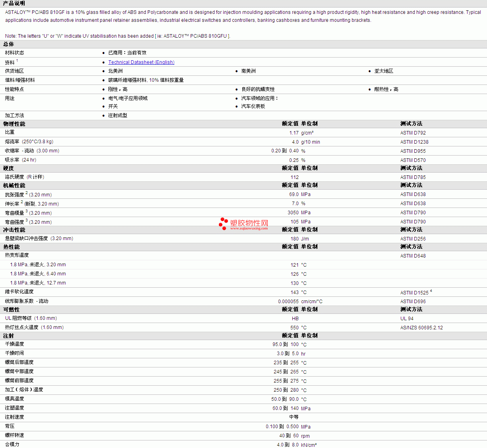Select the "北美洲" region entry
This screenshot has height=448, width=487.
[115, 71]
